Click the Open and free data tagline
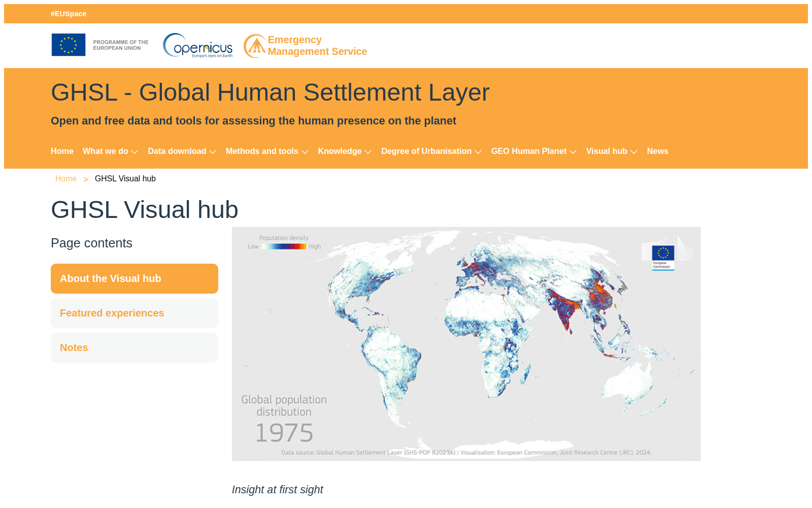 tap(253, 121)
